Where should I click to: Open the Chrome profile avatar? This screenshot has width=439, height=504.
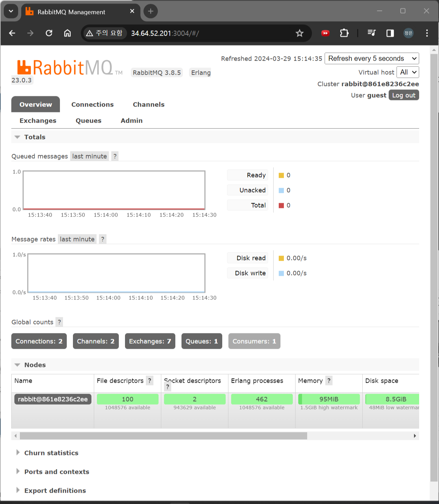408,33
